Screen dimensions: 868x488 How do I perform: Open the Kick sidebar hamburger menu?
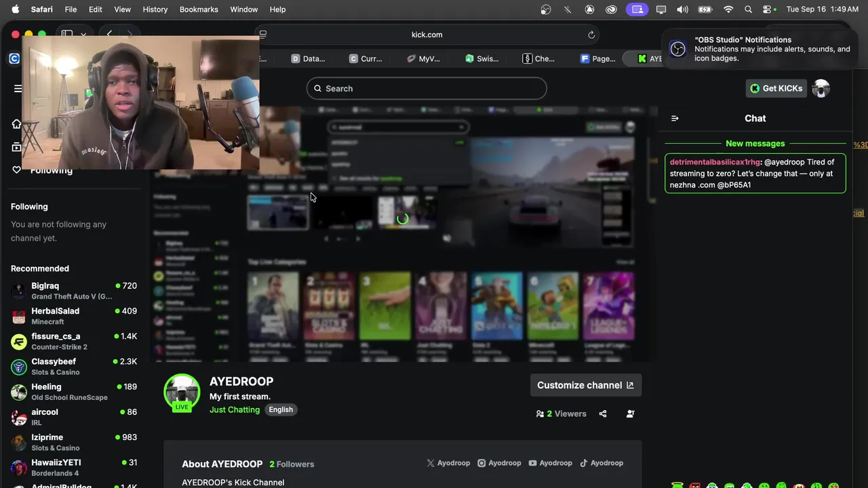coord(18,88)
